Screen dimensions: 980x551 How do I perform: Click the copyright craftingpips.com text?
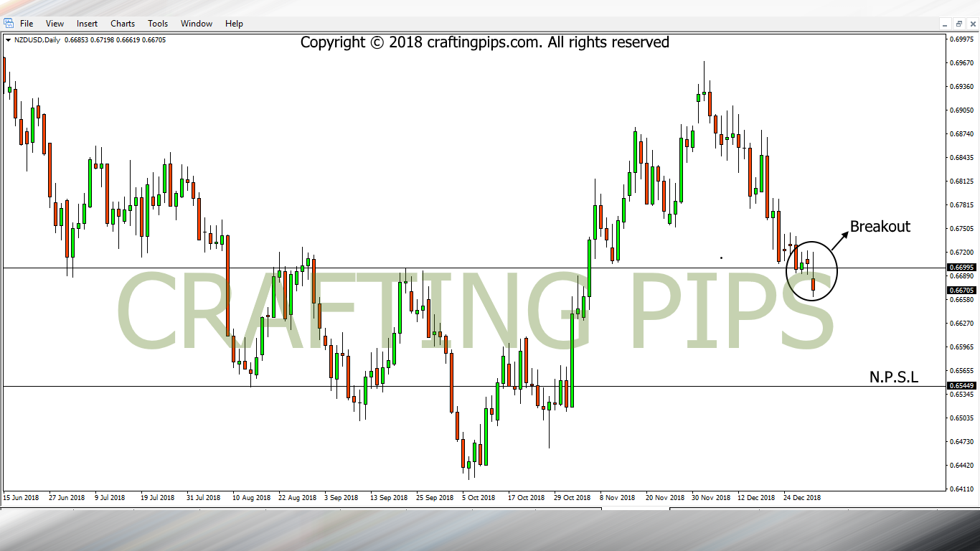484,42
